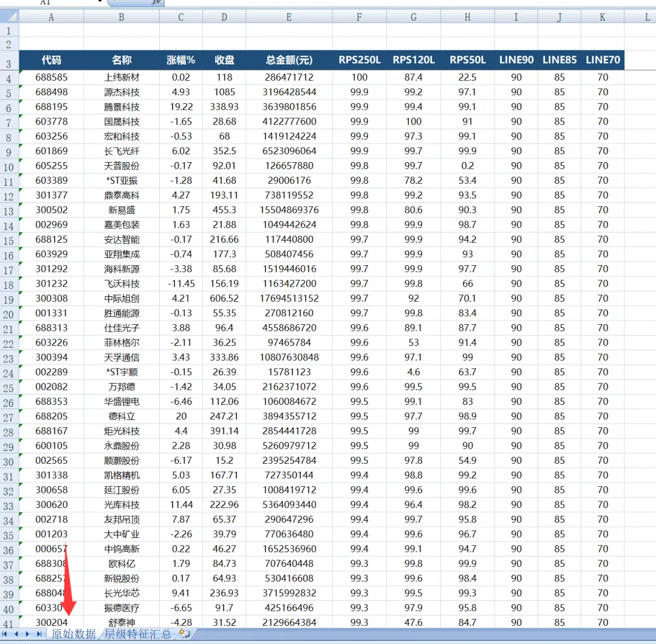Select column K header
The image size is (656, 644).
click(x=603, y=17)
